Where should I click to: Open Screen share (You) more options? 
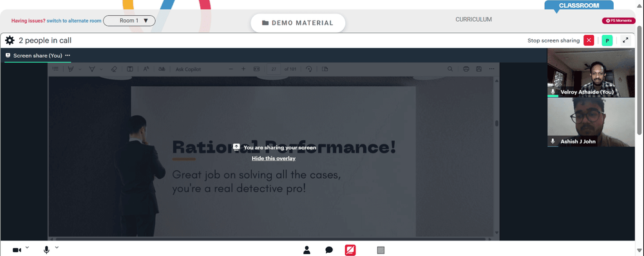tap(68, 55)
